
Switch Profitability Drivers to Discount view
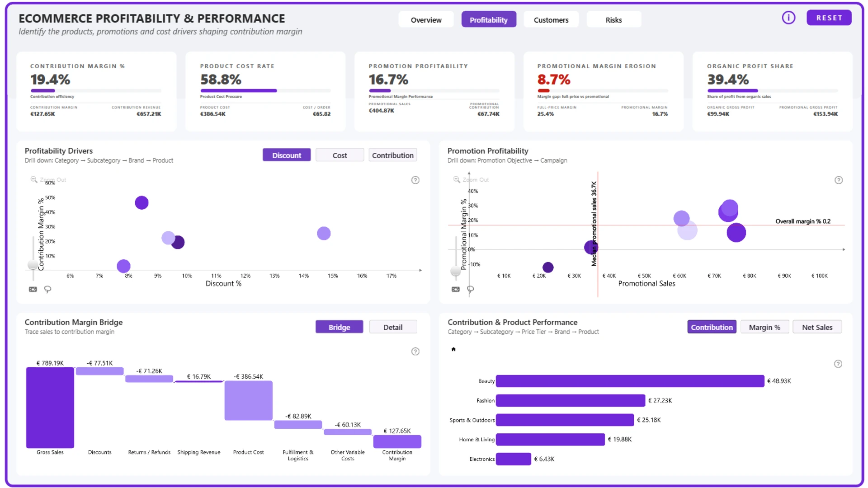click(x=287, y=155)
